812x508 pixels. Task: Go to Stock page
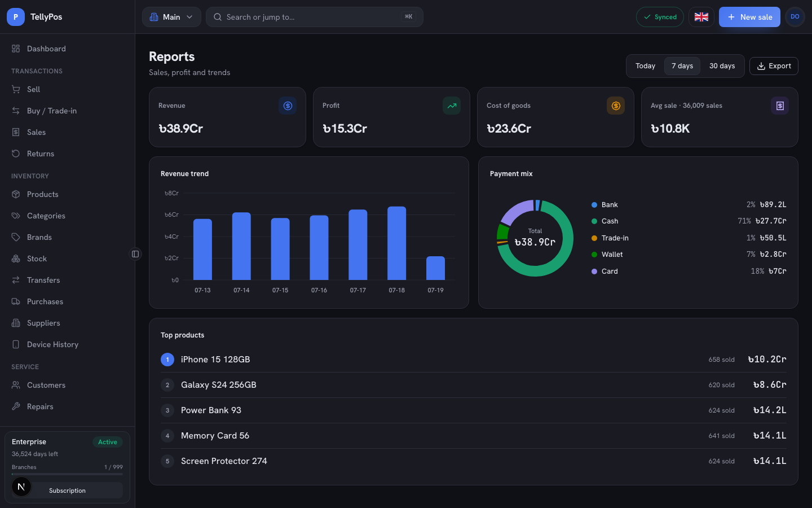point(67,259)
